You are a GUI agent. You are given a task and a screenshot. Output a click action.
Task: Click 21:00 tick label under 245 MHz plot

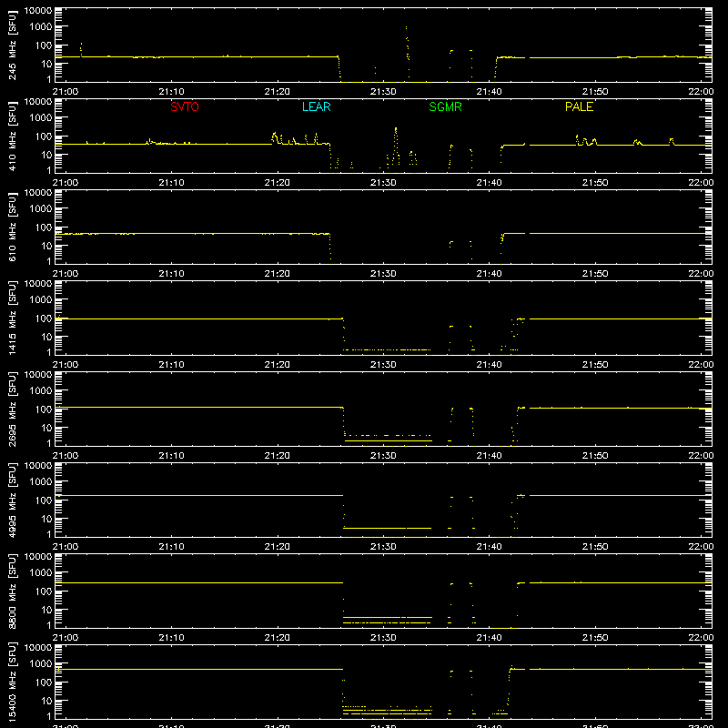66,92
